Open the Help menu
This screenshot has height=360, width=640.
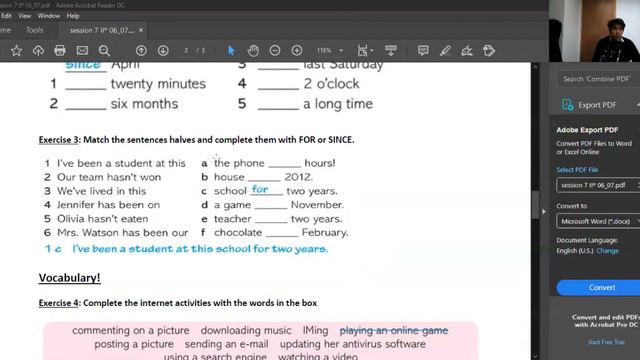tap(73, 16)
